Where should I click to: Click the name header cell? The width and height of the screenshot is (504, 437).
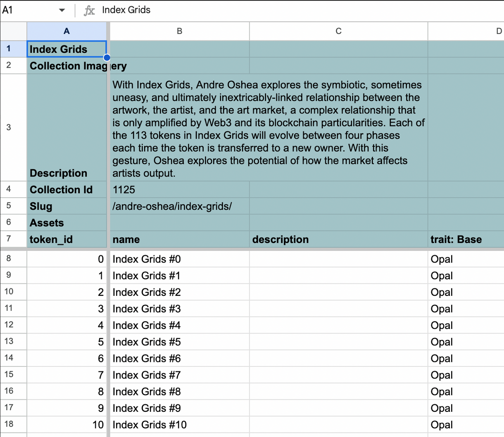pos(179,239)
